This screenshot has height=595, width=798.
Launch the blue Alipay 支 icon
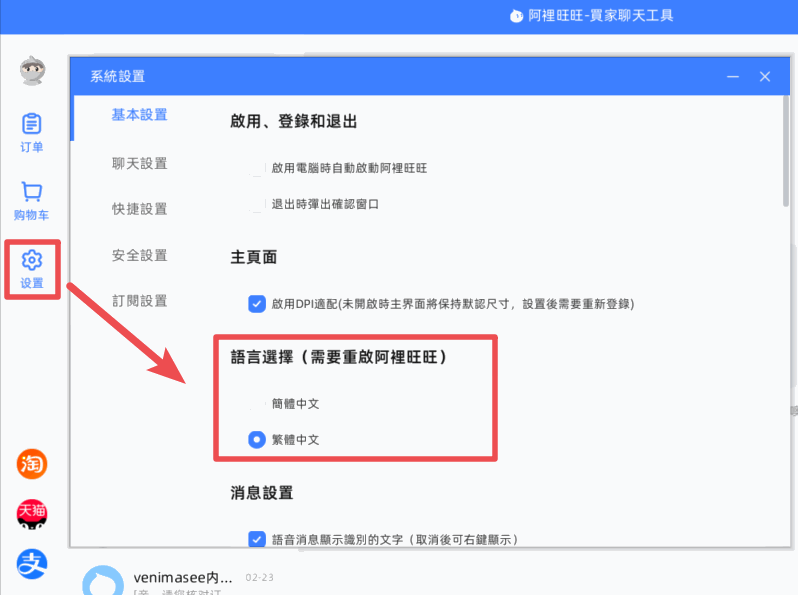[32, 564]
